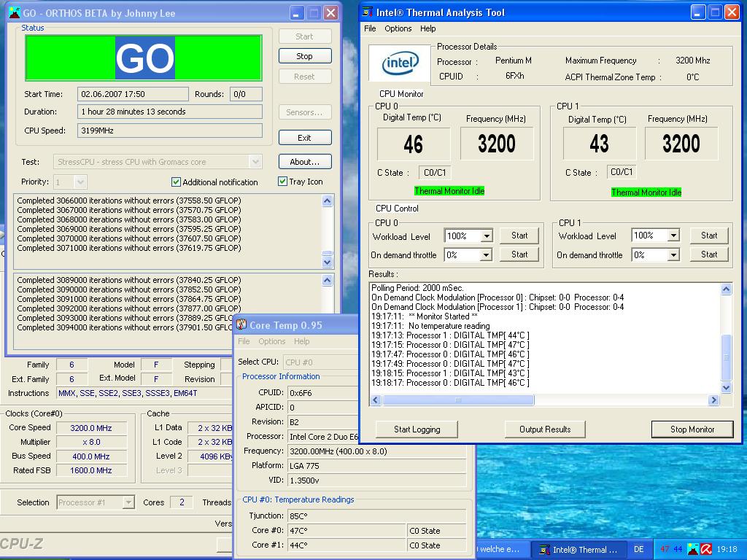Click Reset button in ORTHOS
747x560 pixels.
click(x=304, y=76)
